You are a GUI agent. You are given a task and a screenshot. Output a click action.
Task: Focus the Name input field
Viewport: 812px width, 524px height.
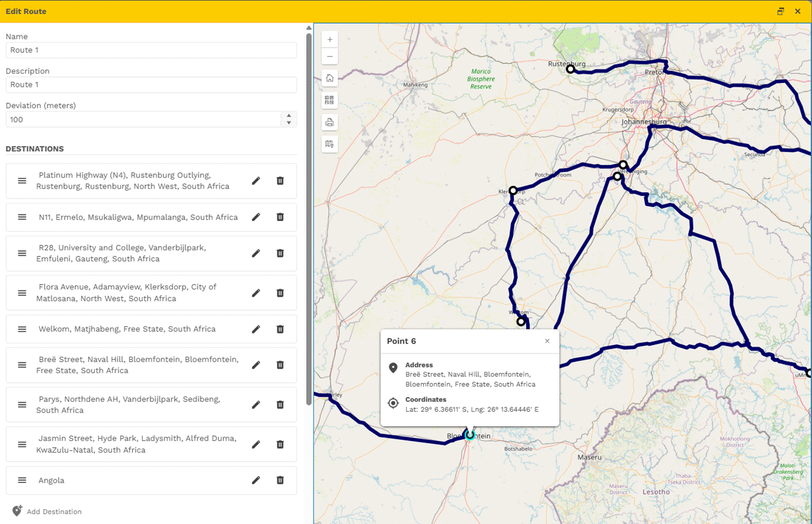[x=152, y=50]
